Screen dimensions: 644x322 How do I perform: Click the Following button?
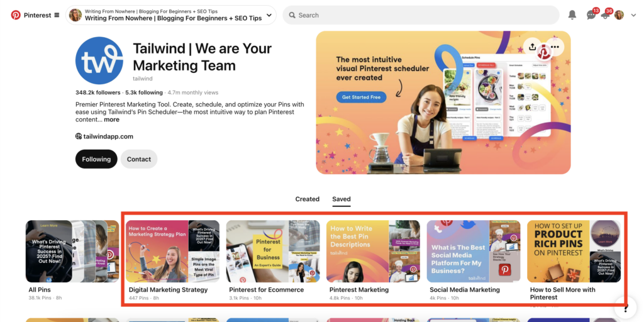pyautogui.click(x=96, y=159)
